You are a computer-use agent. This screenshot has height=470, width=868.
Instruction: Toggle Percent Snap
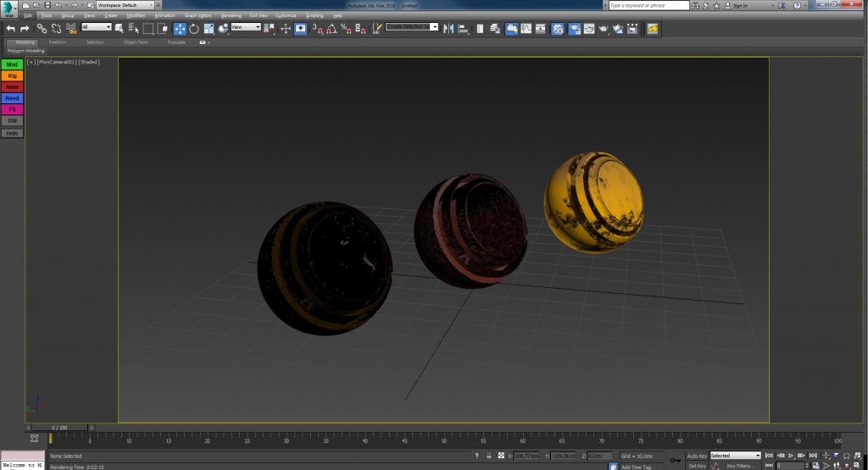pyautogui.click(x=346, y=29)
